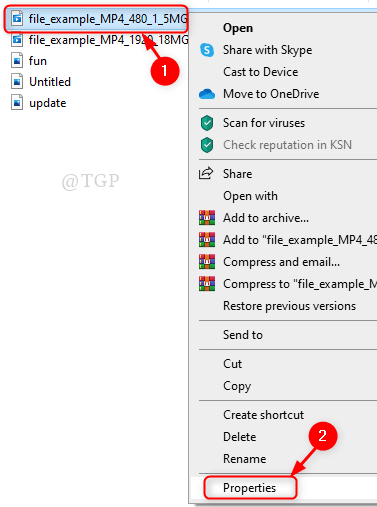This screenshot has height=507, width=377.
Task: Select Restore previous versions
Action: pyautogui.click(x=289, y=306)
